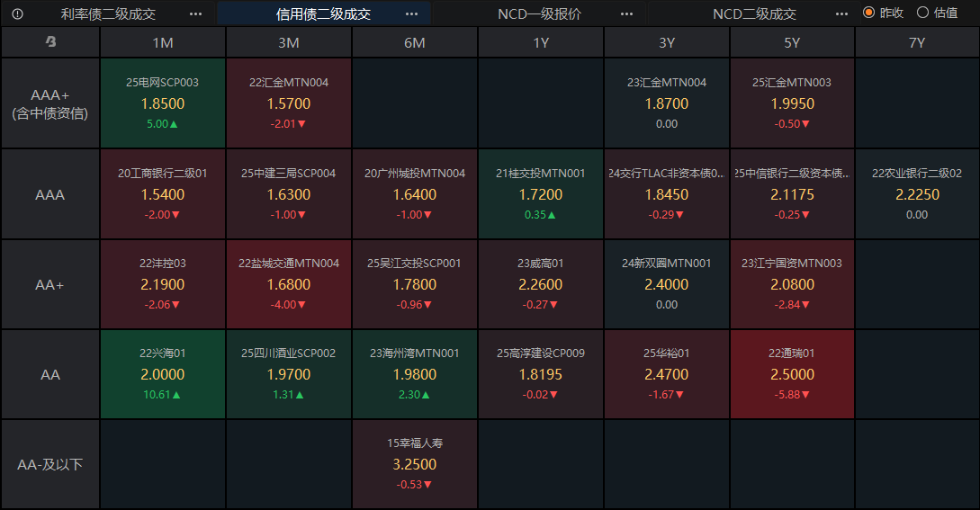Select the 昨收 radio option
Image resolution: width=980 pixels, height=510 pixels.
tap(883, 13)
